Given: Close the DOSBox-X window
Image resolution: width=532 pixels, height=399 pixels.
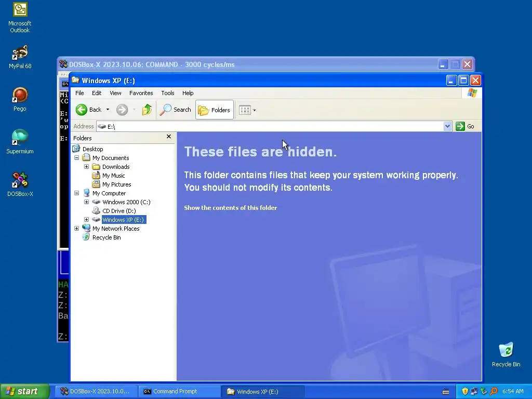Looking at the screenshot, I should (467, 64).
